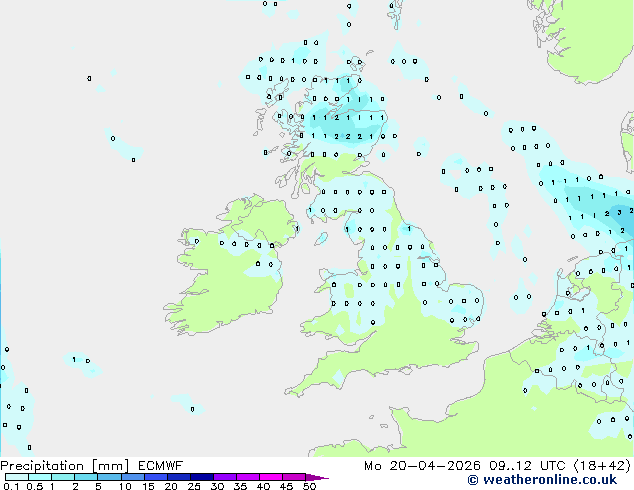
Task: Click the 0.1–0.5 mm legend color box
Action: pyautogui.click(x=17, y=477)
